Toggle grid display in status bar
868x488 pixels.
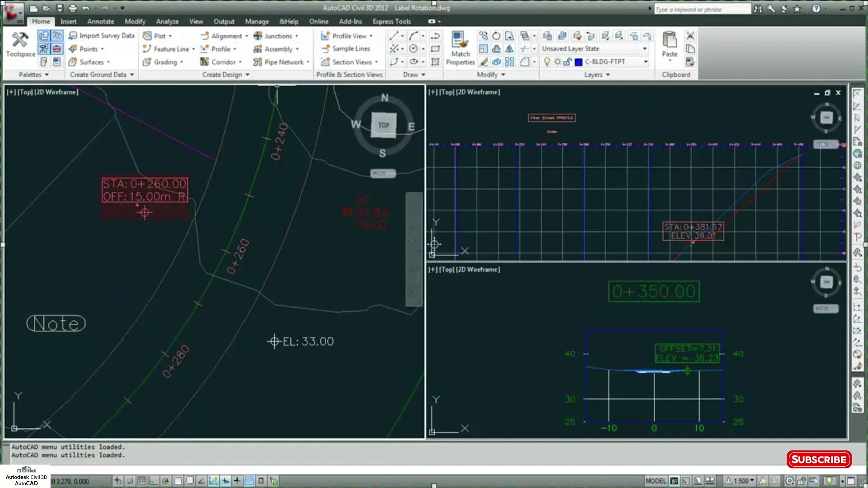(x=142, y=481)
